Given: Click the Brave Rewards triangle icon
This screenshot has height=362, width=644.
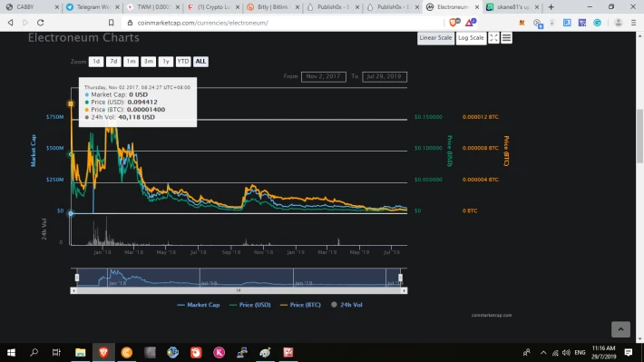Looking at the screenshot, I should click(470, 23).
